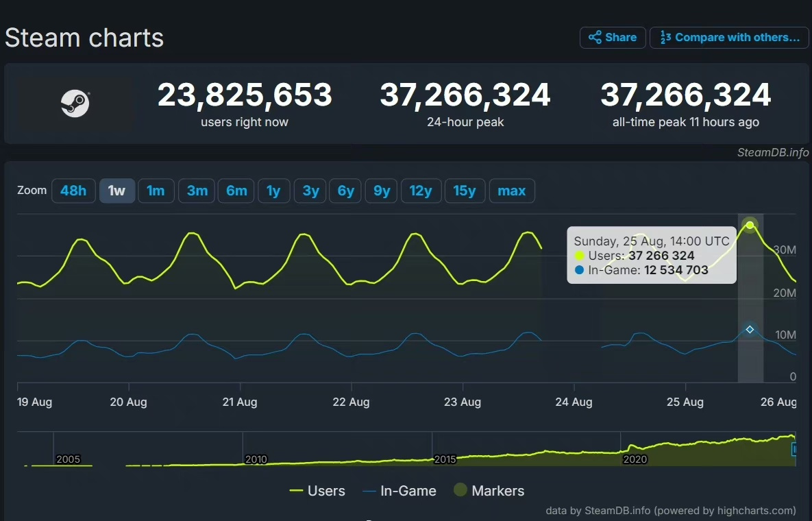The width and height of the screenshot is (812, 521).
Task: Toggle the In-Game series in legend
Action: [399, 490]
